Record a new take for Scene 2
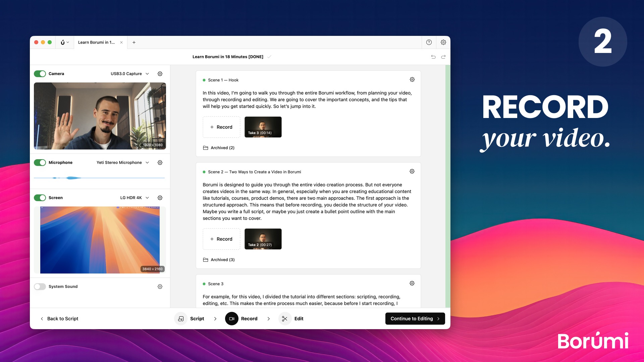Viewport: 644px width, 362px height. (221, 239)
